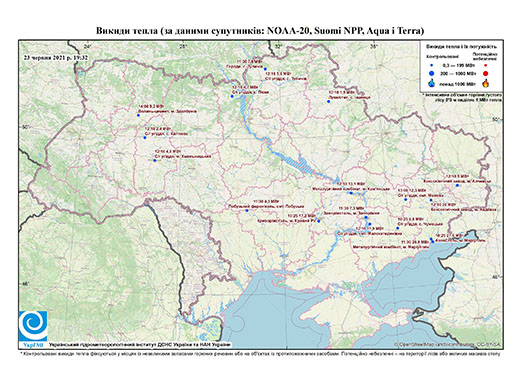Click blue marker at 13:00 12,3 МВт
520x368 pixels.
[406, 199]
